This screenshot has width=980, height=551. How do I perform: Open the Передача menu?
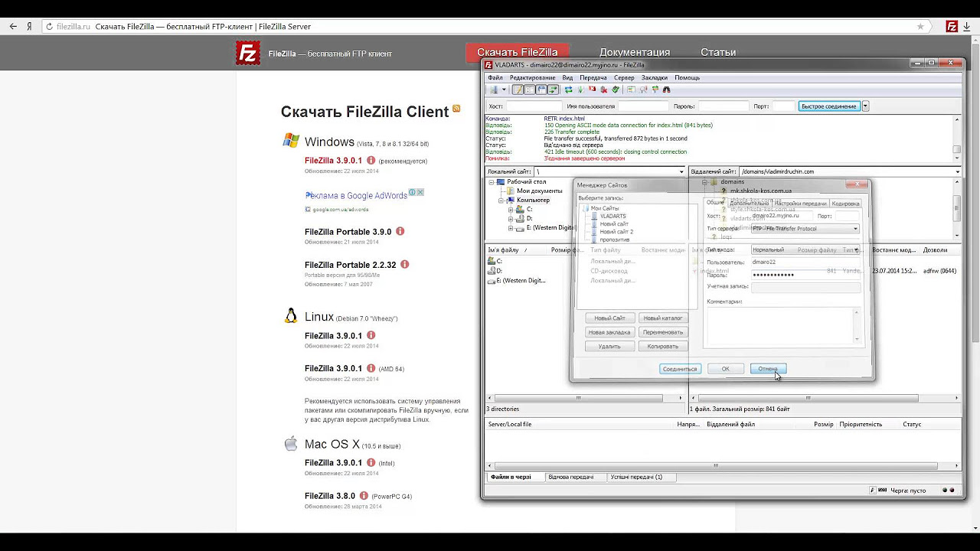point(593,77)
